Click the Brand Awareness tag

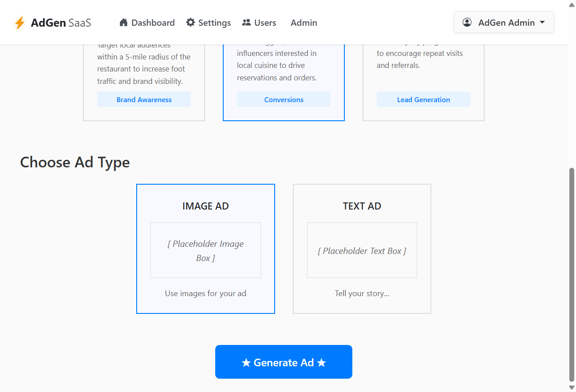[x=144, y=99]
